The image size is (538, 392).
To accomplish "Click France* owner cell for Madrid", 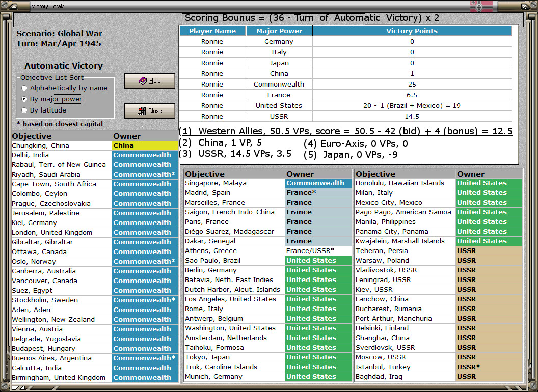I will click(x=318, y=193).
